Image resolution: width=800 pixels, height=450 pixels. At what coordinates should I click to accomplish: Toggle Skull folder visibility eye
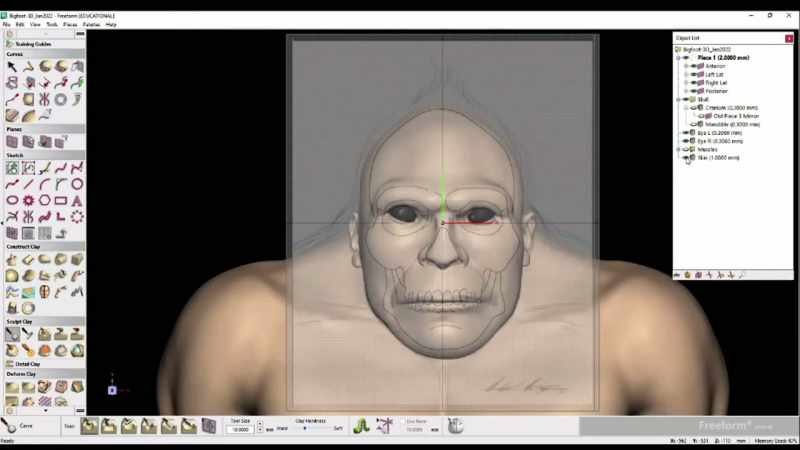coord(686,99)
